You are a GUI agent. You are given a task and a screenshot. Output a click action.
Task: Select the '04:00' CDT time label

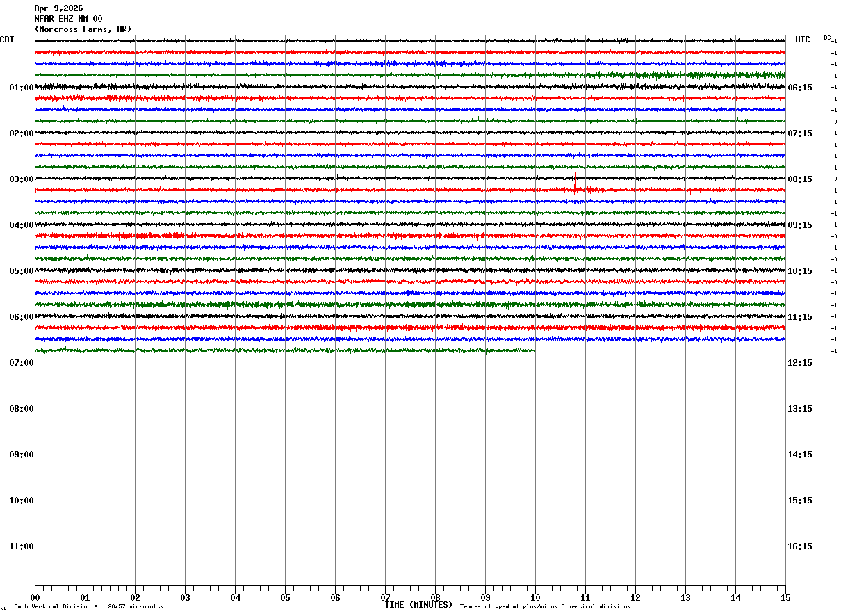point(22,225)
